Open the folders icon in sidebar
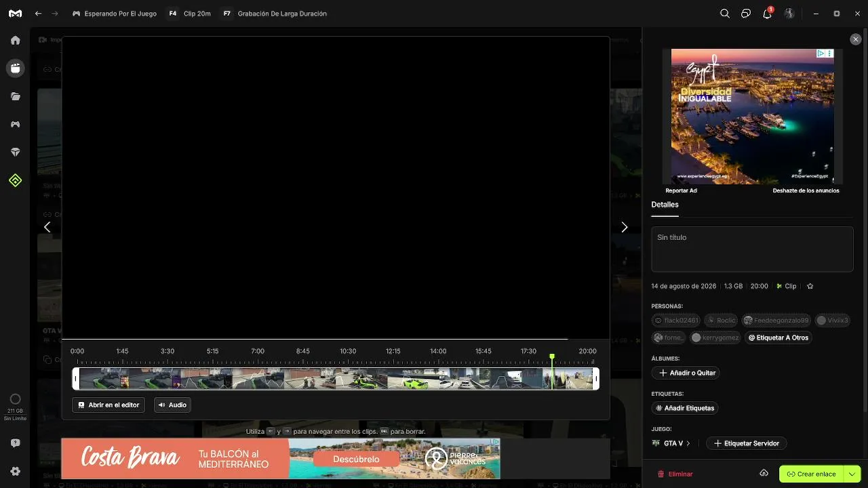Viewport: 868px width, 488px height. (x=15, y=96)
